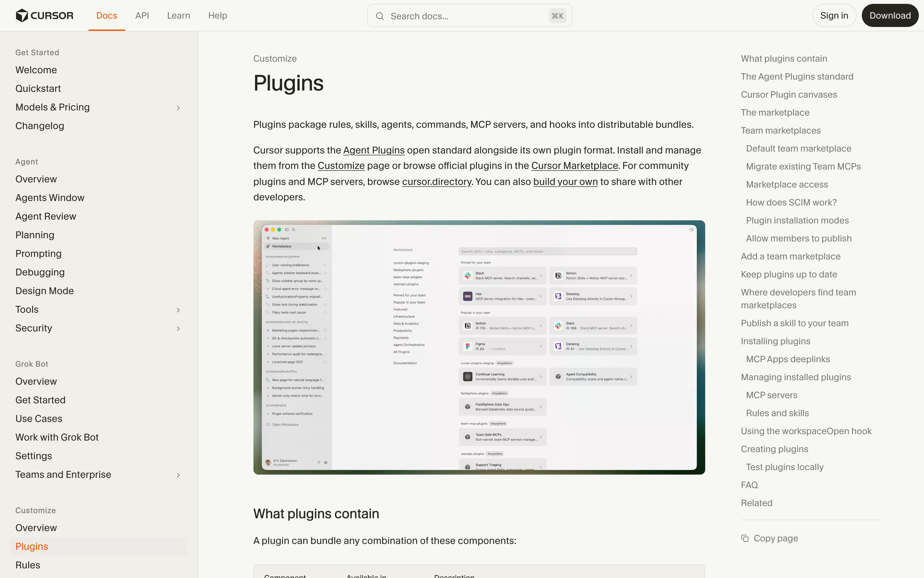
Task: Expand the Tools sidebar section
Action: click(x=178, y=310)
